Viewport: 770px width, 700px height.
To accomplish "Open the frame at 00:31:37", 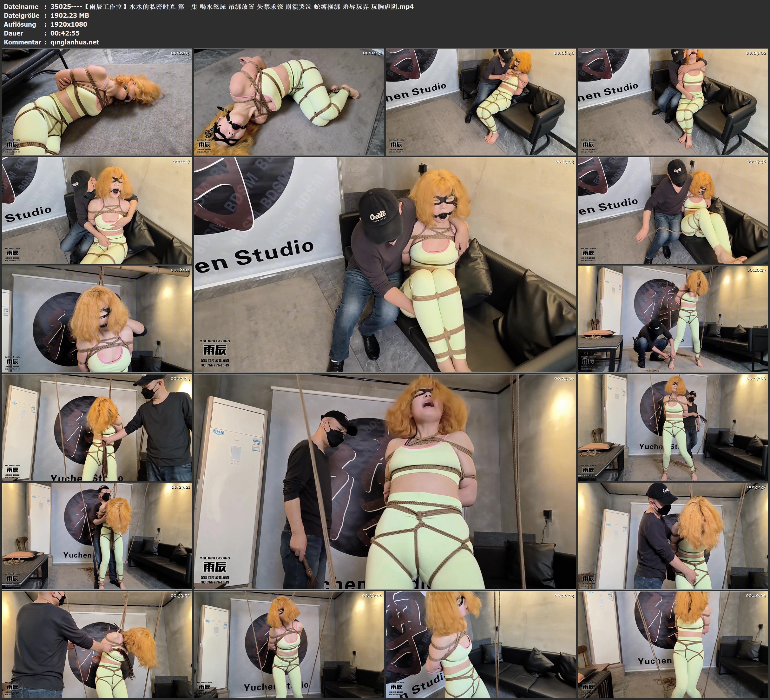I will click(x=672, y=536).
